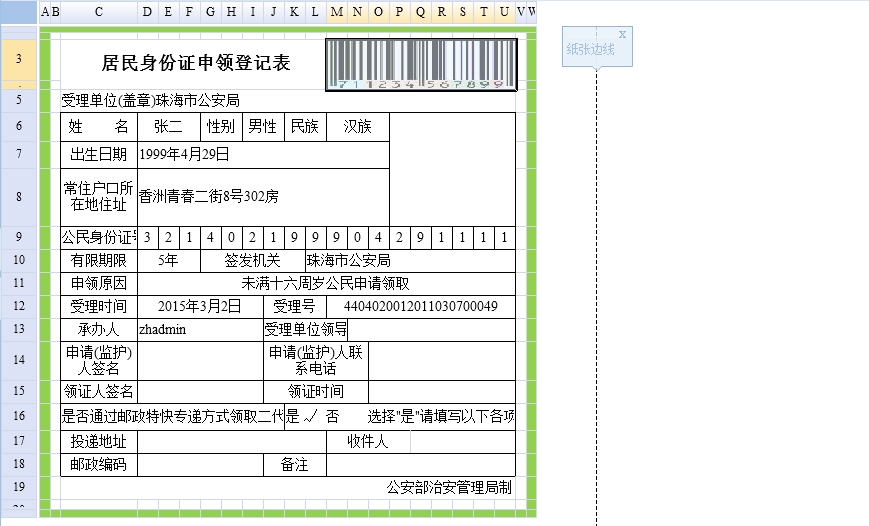Select column Q header
This screenshot has width=869, height=526.
pyautogui.click(x=421, y=12)
